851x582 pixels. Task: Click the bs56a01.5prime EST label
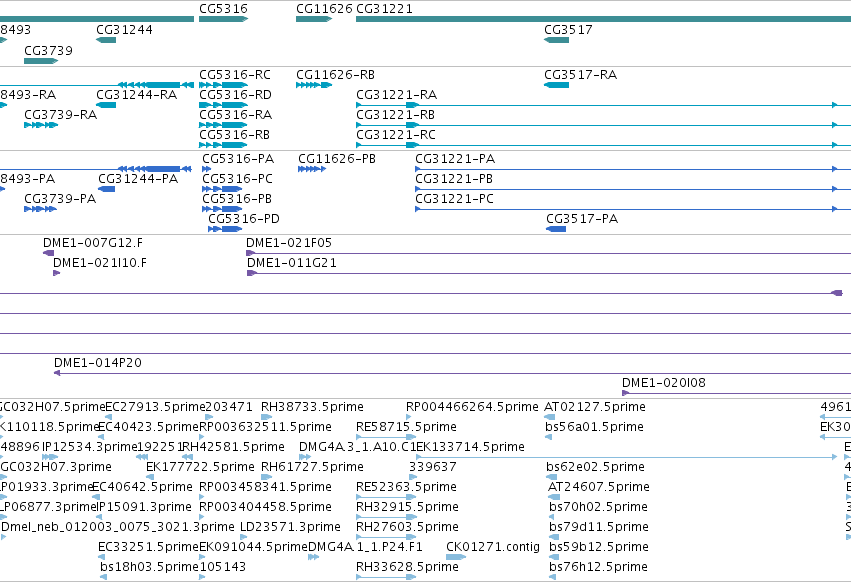pos(594,427)
